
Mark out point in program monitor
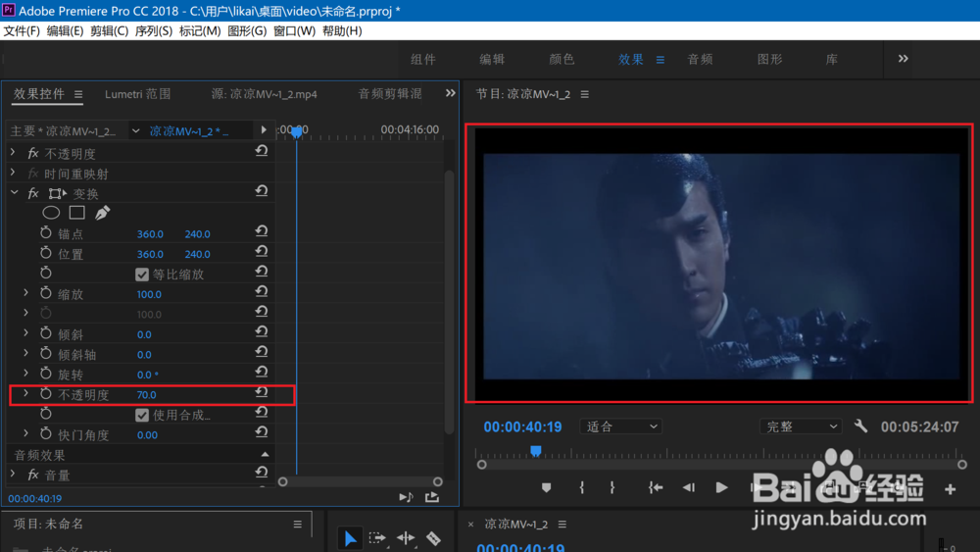(612, 487)
